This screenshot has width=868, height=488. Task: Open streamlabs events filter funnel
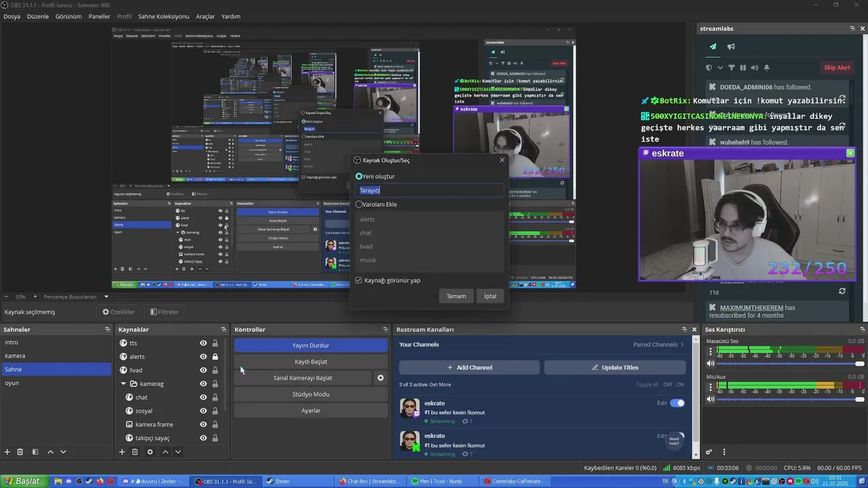tap(731, 68)
